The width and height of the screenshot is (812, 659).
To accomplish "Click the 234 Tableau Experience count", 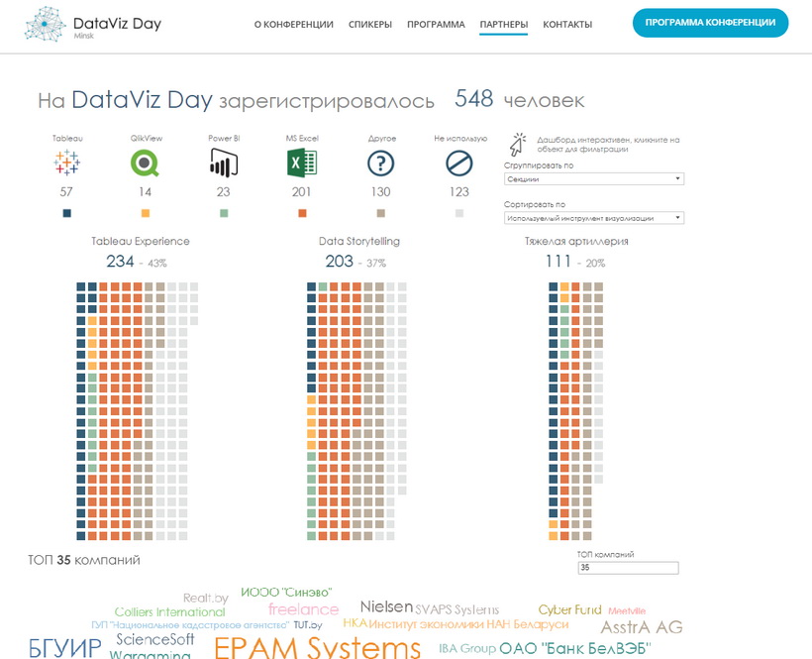I will click(x=120, y=261).
